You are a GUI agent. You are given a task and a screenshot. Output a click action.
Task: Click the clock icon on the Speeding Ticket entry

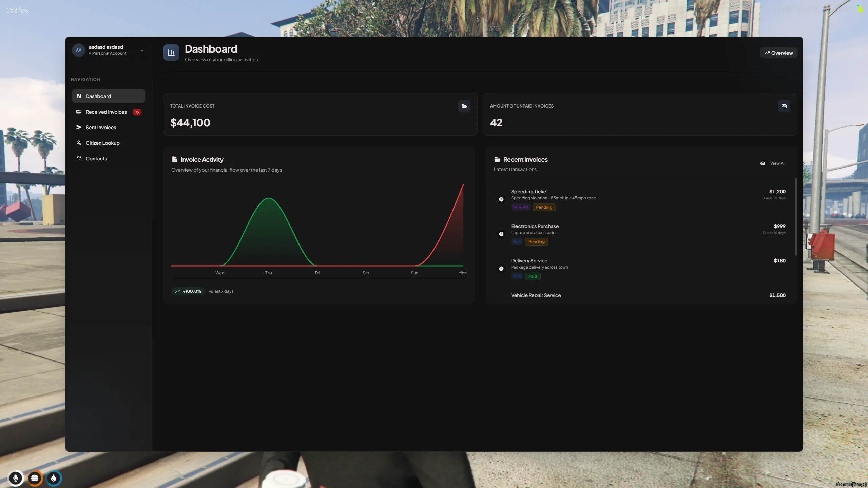tap(501, 199)
